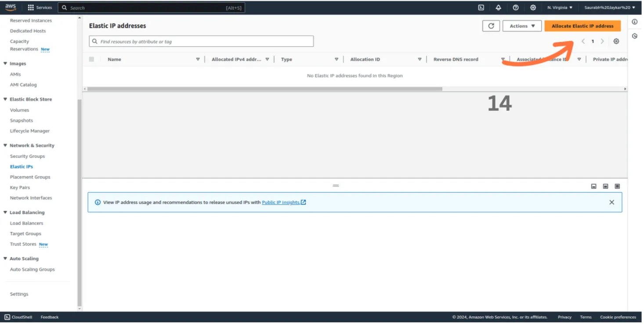The height and width of the screenshot is (325, 644).
Task: Click the banner info icon
Action: point(98,202)
